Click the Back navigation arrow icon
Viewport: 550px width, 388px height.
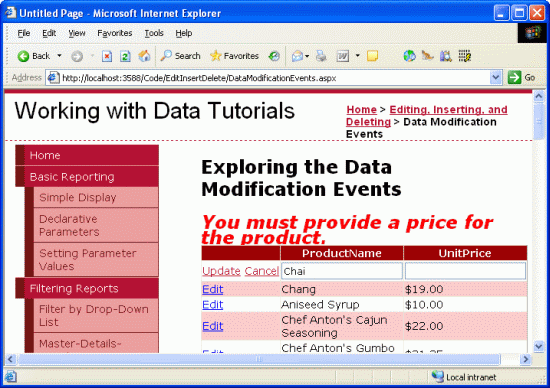pos(23,56)
